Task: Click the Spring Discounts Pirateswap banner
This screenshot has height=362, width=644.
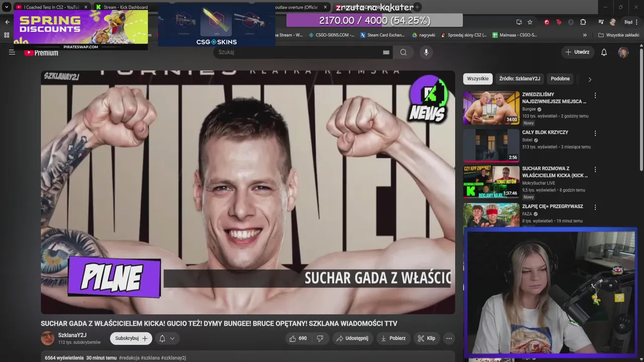Action: click(x=80, y=30)
